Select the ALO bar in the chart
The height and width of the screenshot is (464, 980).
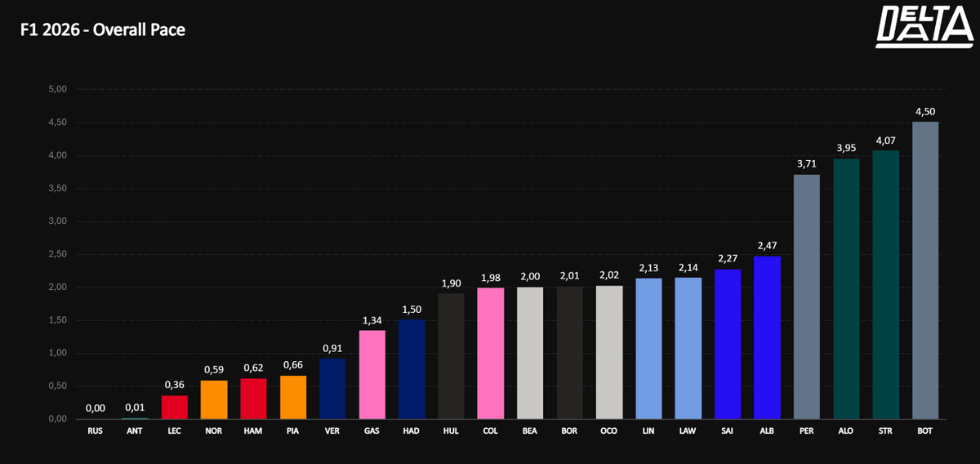pyautogui.click(x=846, y=288)
